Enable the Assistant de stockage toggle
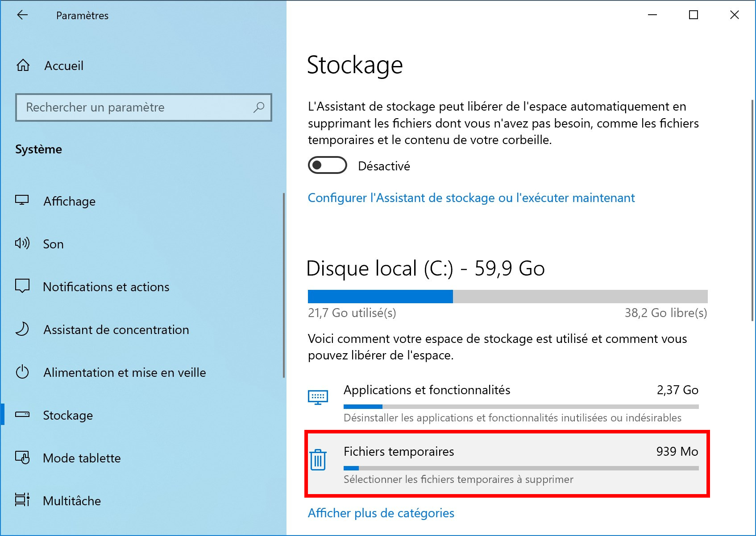The image size is (756, 536). (328, 165)
